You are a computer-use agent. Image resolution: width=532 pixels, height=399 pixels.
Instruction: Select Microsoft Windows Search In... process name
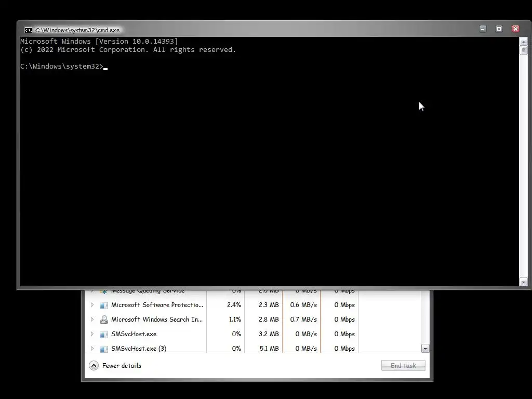pyautogui.click(x=157, y=320)
